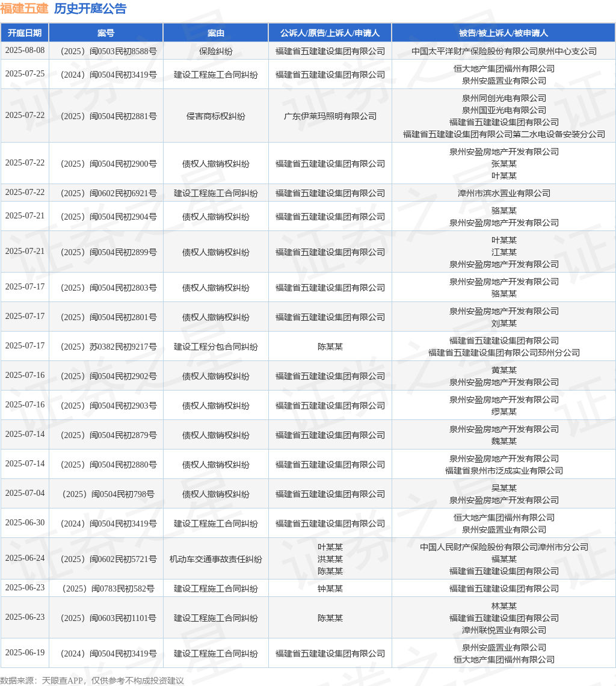Click the date 2025-07-04
This screenshot has width=616, height=686.
pyautogui.click(x=25, y=493)
